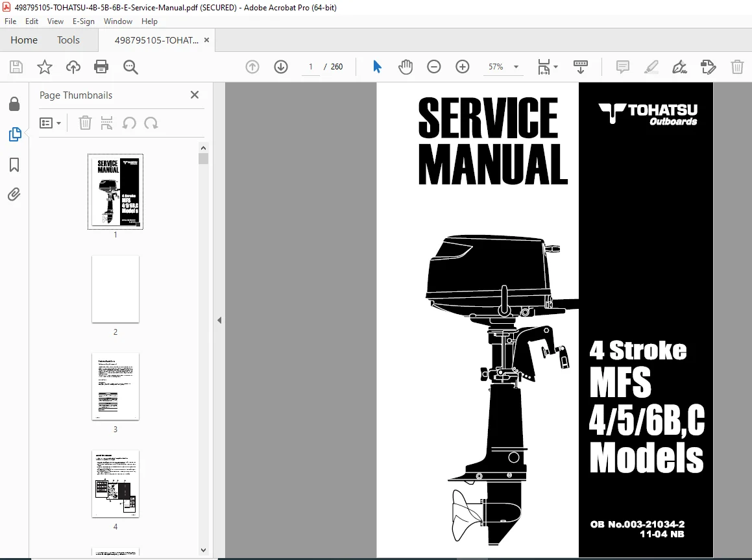
Task: Switch to the Home tab
Action: pyautogui.click(x=24, y=40)
